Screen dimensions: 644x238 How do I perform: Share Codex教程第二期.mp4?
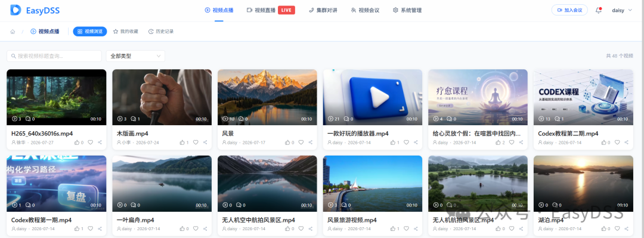pyautogui.click(x=627, y=142)
